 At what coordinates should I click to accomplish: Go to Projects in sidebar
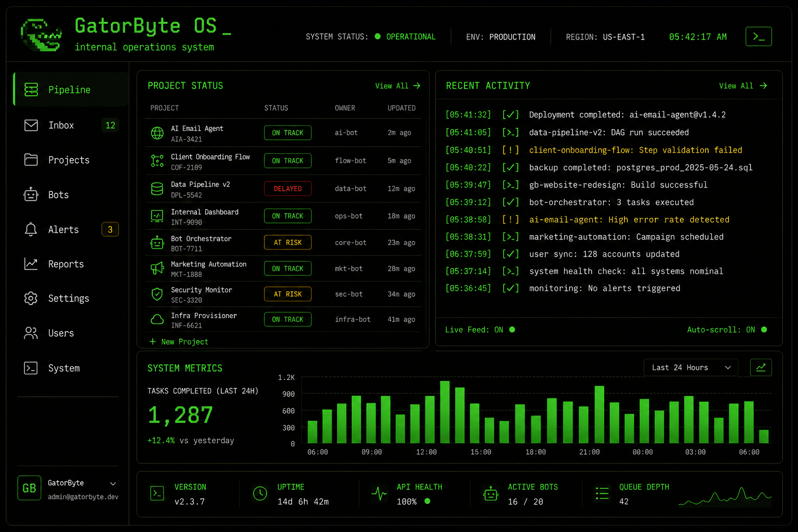tap(71, 160)
